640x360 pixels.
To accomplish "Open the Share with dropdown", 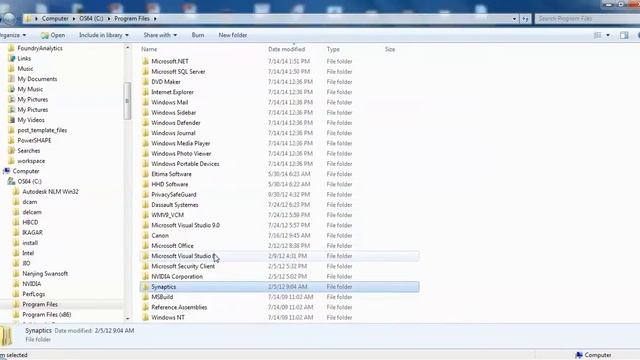I will coord(160,35).
